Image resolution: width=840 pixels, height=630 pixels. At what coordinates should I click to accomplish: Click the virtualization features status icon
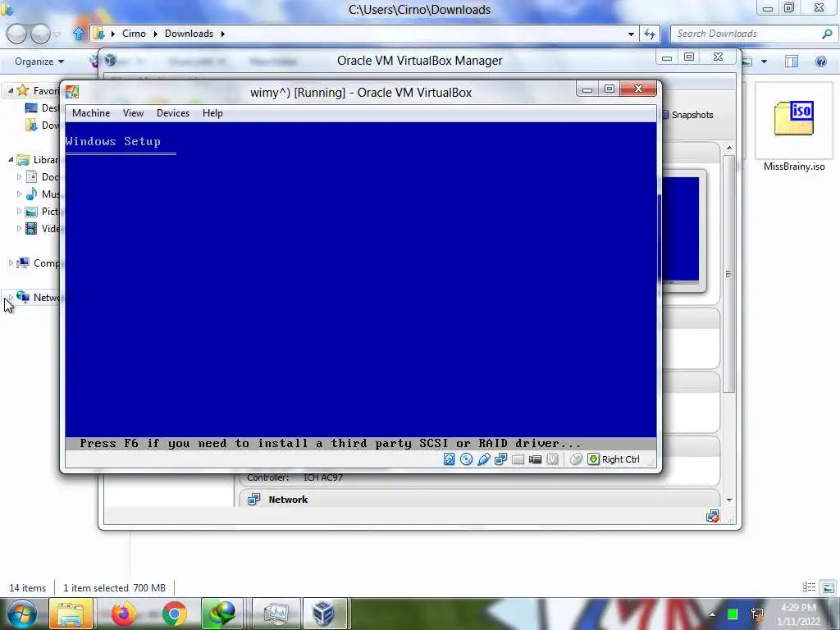pyautogui.click(x=552, y=459)
